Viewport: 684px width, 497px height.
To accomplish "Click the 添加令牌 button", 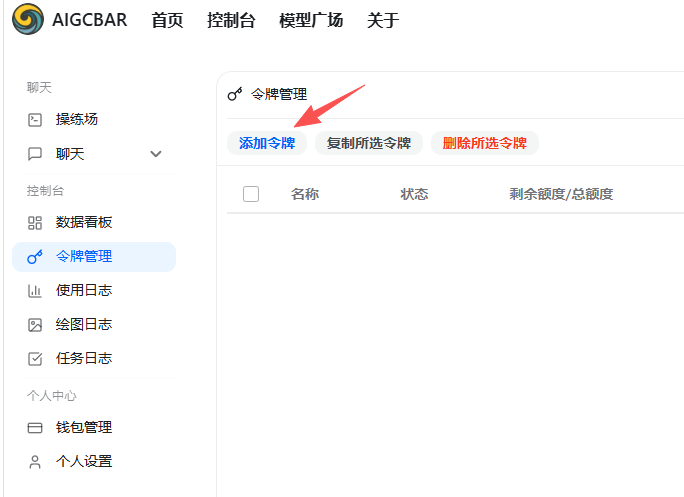I will pyautogui.click(x=267, y=143).
